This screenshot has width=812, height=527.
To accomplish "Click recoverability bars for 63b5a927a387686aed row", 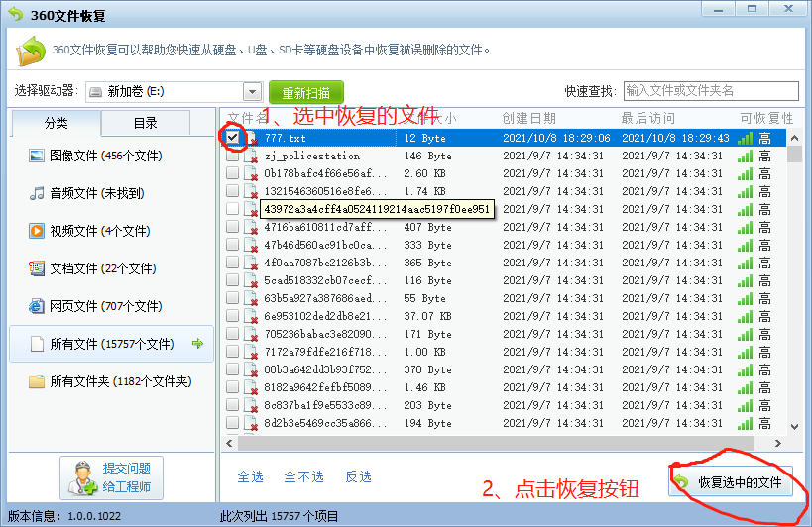I will [x=745, y=299].
